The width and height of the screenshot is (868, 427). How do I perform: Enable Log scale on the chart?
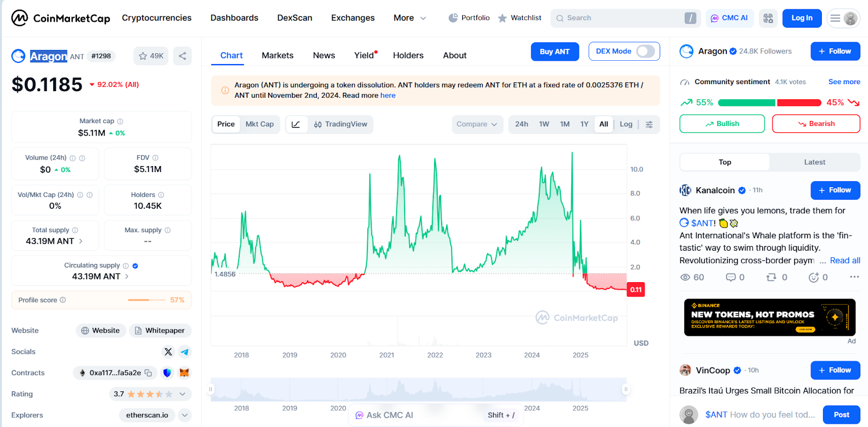[626, 124]
